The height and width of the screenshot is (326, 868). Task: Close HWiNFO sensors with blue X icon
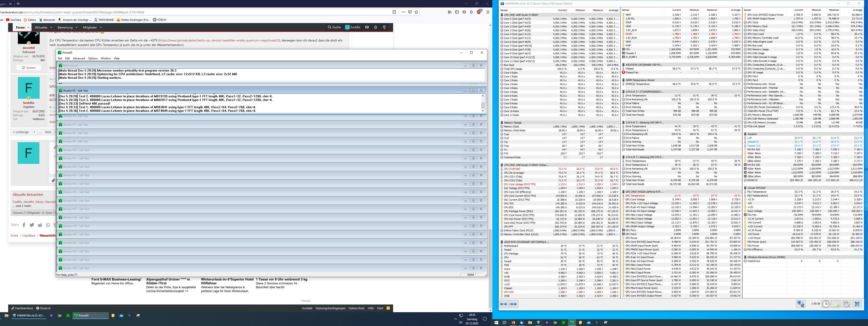tap(857, 304)
